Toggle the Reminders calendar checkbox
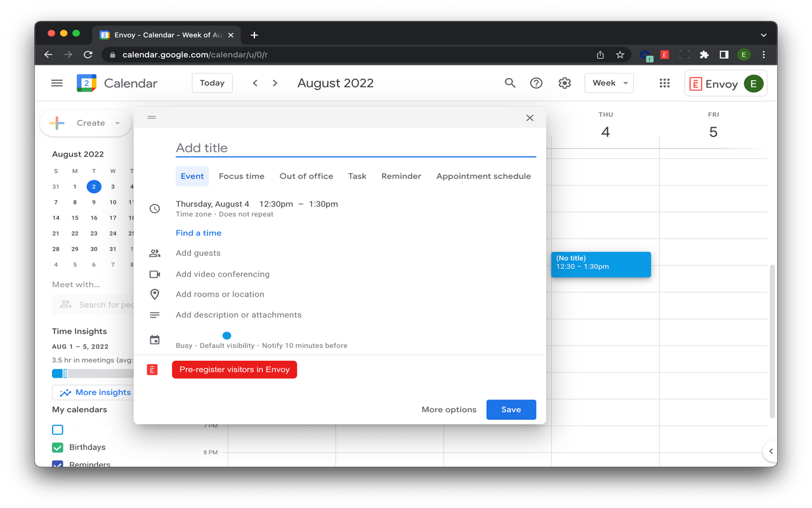This screenshot has height=508, width=812. 57,464
